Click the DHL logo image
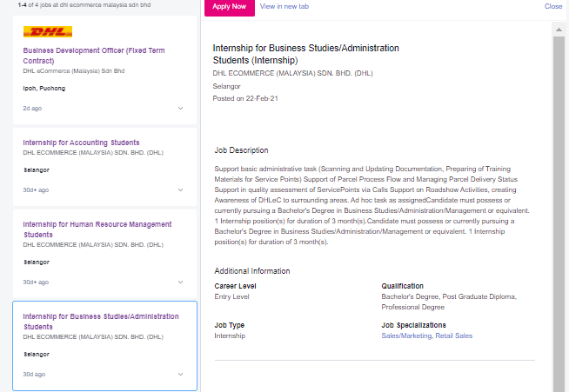The width and height of the screenshot is (569, 392). click(48, 31)
